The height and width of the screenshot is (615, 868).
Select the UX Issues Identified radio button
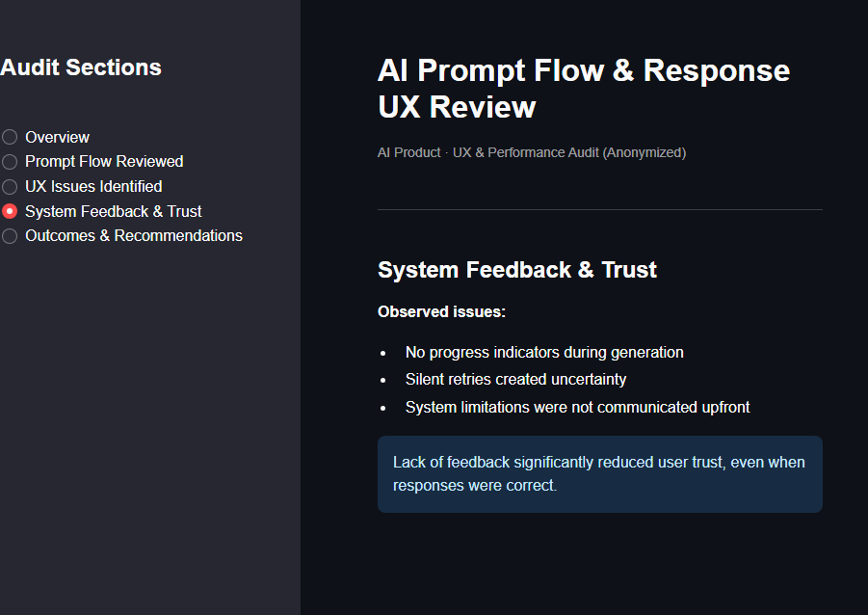pos(10,186)
